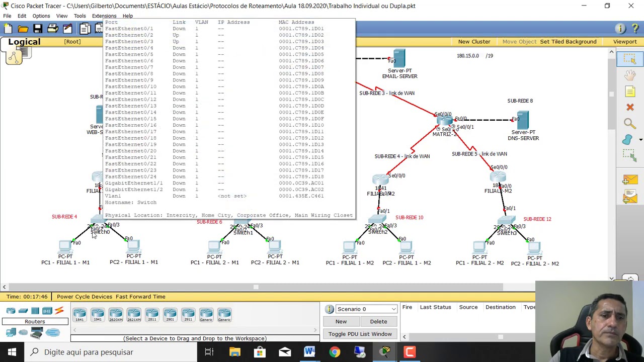644x362 pixels.
Task: Select the Wireless Devices category icon
Action: click(47, 311)
